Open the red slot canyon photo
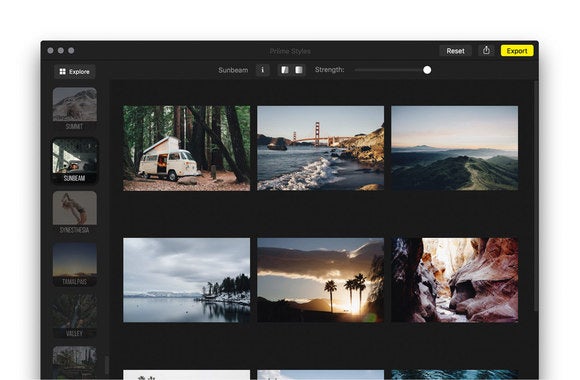 (455, 280)
